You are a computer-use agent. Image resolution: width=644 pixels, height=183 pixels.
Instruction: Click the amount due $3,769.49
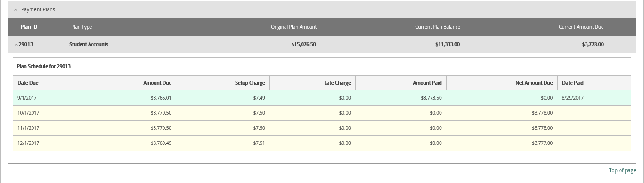click(161, 143)
